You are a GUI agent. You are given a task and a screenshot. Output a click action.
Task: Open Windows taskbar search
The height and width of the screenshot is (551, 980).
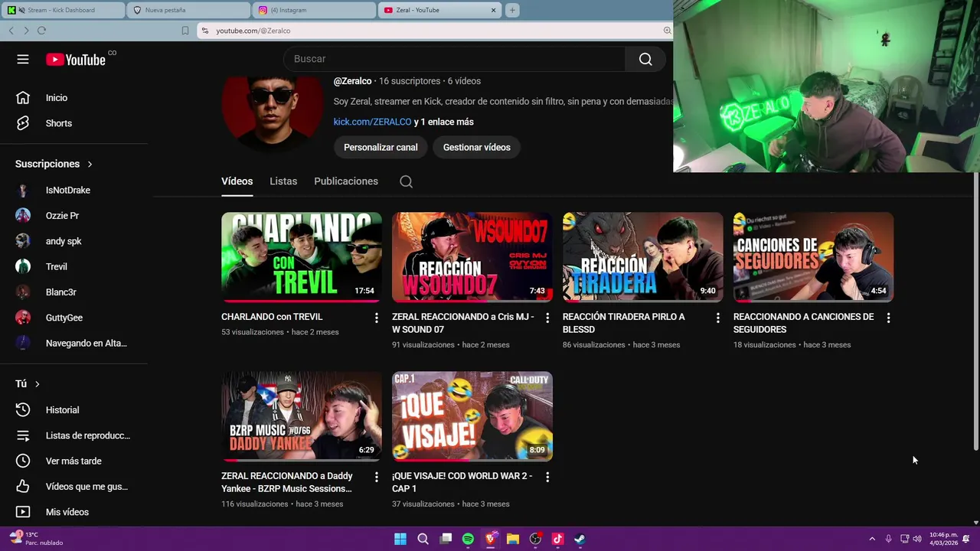point(423,539)
